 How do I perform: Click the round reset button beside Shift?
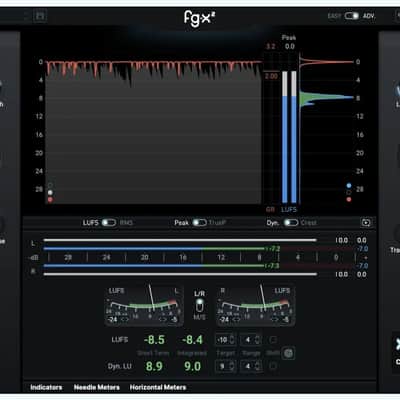click(x=289, y=353)
